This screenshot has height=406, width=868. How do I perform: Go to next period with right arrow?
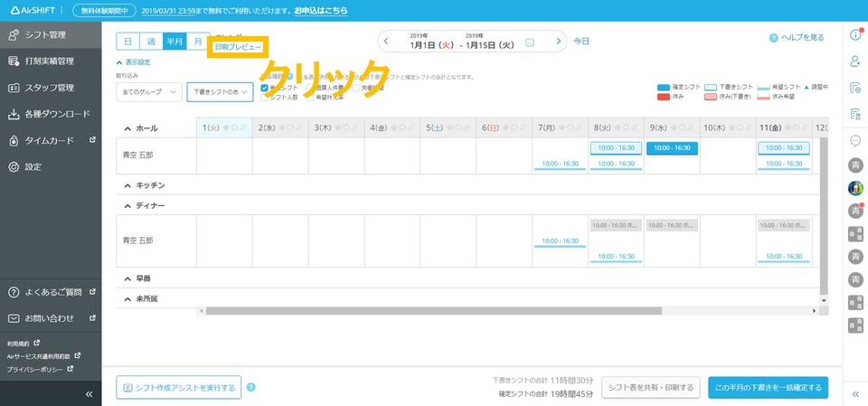560,42
